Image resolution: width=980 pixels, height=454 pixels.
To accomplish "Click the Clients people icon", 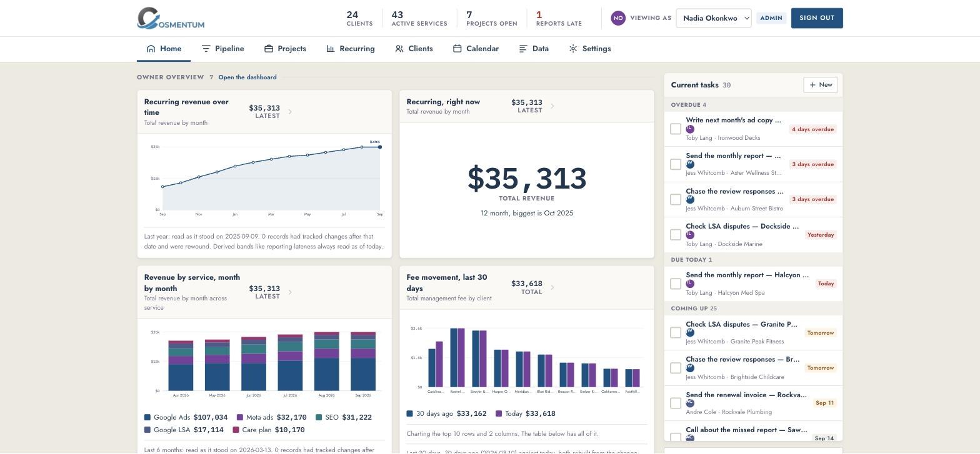I will pyautogui.click(x=399, y=49).
